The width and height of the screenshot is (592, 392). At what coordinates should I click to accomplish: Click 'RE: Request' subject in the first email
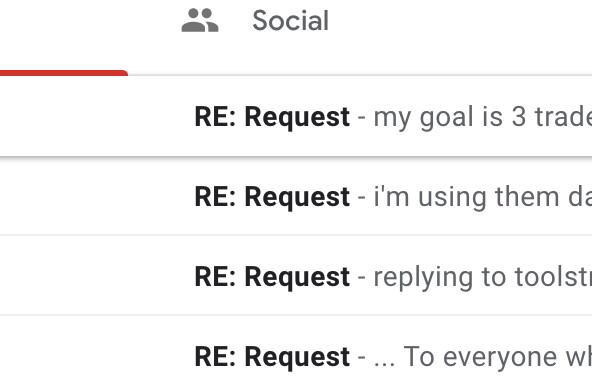[x=272, y=117]
